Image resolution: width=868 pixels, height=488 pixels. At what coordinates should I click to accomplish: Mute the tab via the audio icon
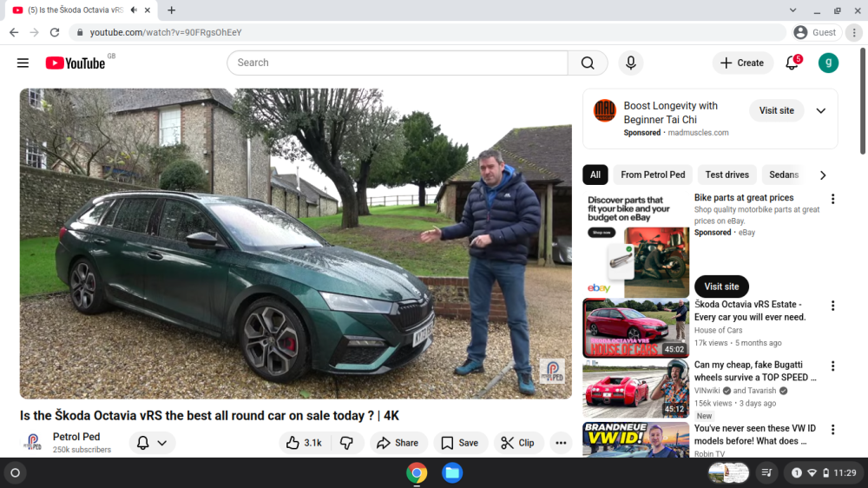click(134, 10)
